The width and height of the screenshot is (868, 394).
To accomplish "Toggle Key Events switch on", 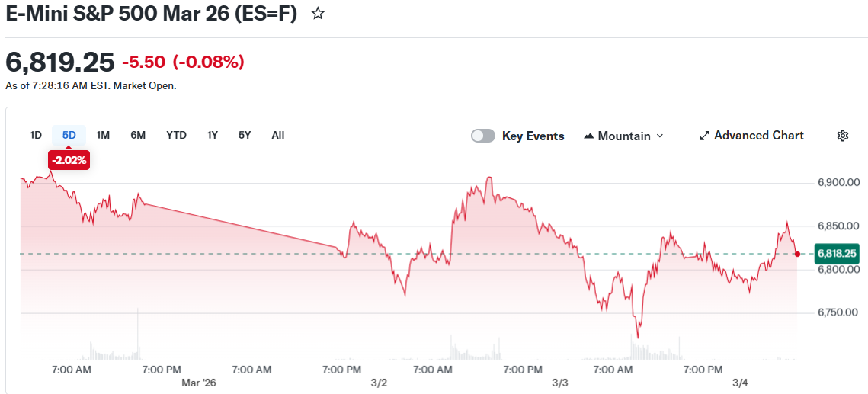I will (x=483, y=136).
